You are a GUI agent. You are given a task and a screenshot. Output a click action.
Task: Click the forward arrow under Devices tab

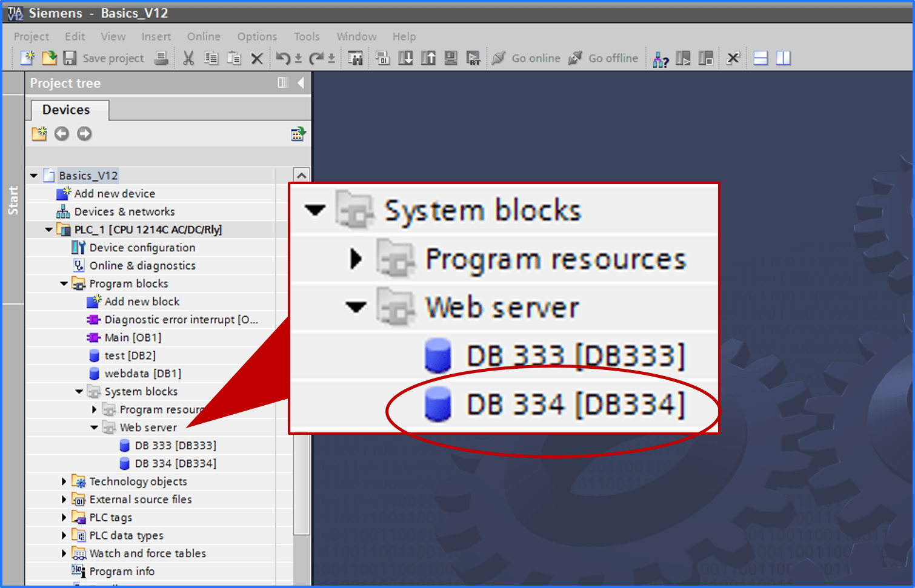84,134
